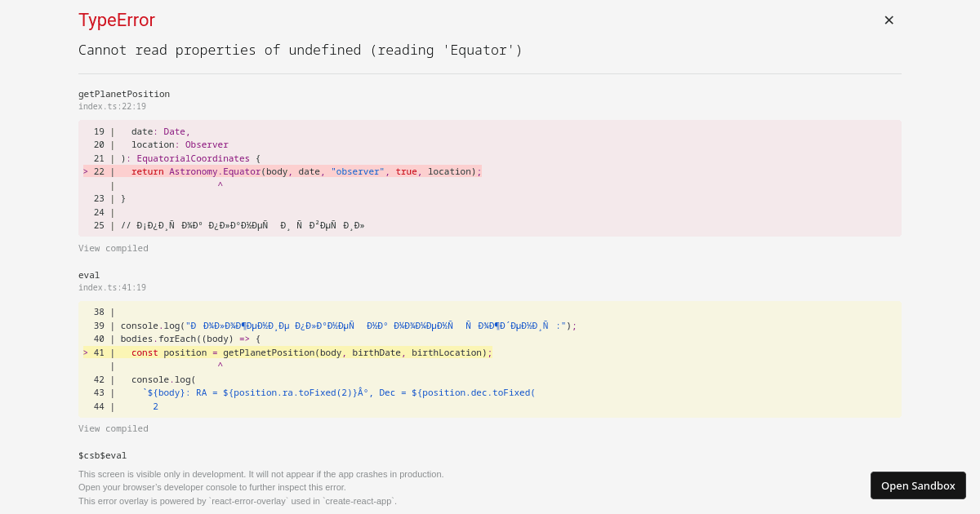Screen dimensions: 980x514
Task: Click the index.ts:41:19 source location
Action: [x=112, y=287]
